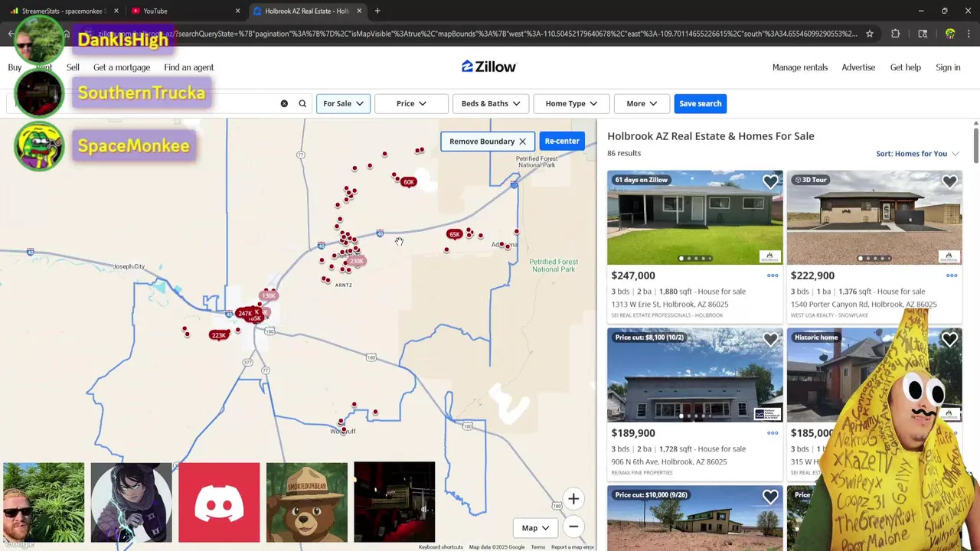
Task: Expand the Home Type filter
Action: point(571,103)
